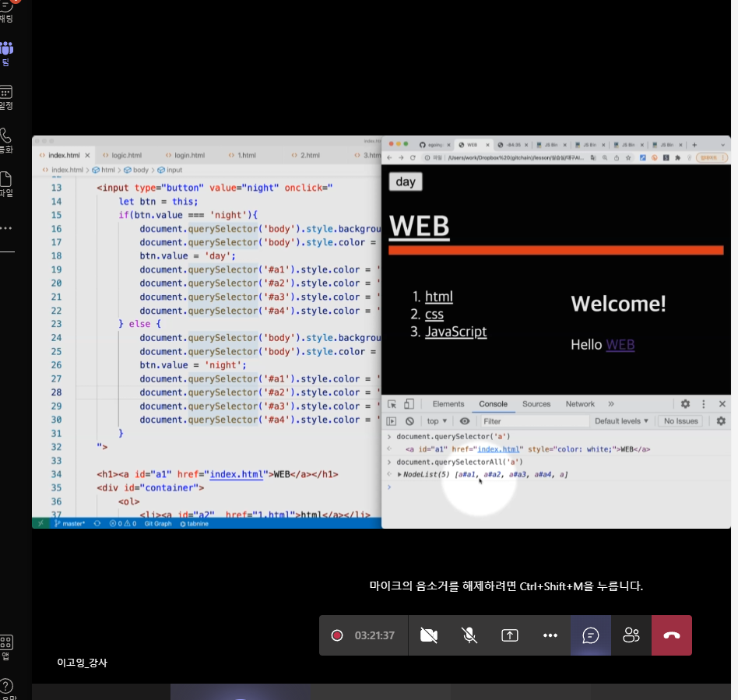Open the html link in the list
The width and height of the screenshot is (738, 700).
[438, 297]
